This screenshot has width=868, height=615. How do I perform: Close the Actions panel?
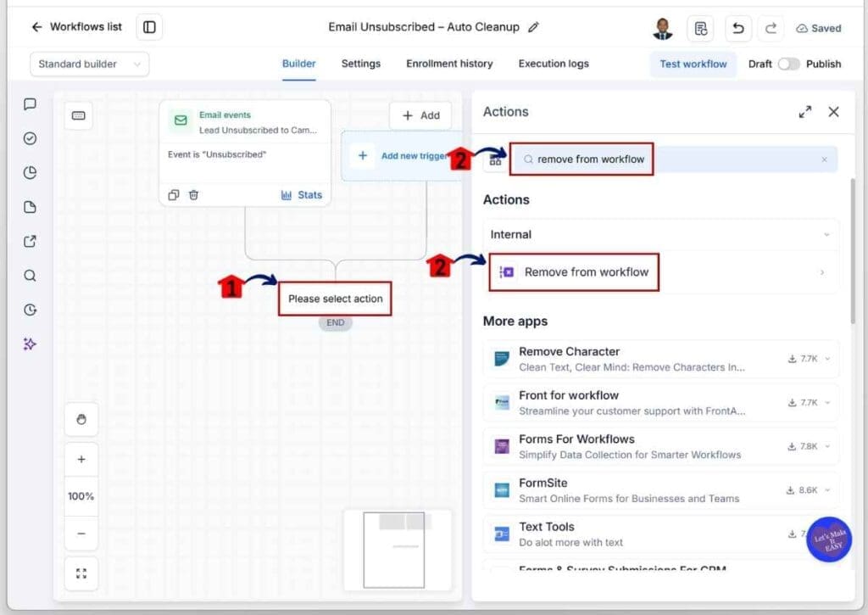pos(834,112)
